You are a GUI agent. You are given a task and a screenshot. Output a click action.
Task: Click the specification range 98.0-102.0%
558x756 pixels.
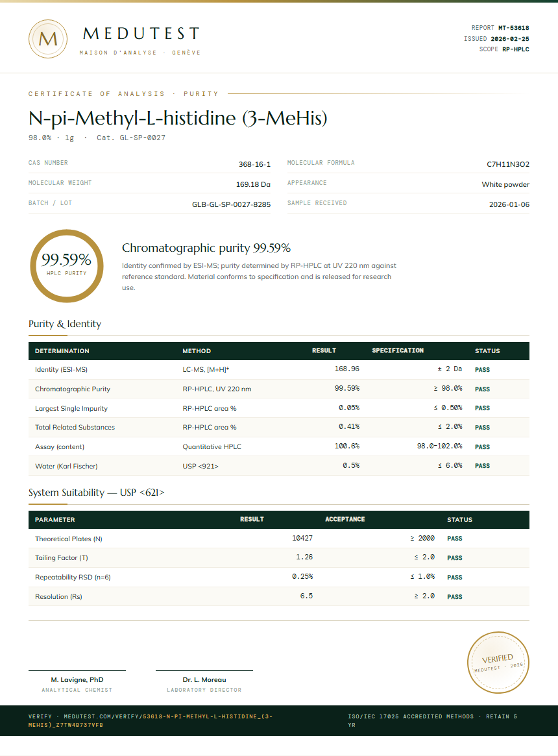click(440, 446)
